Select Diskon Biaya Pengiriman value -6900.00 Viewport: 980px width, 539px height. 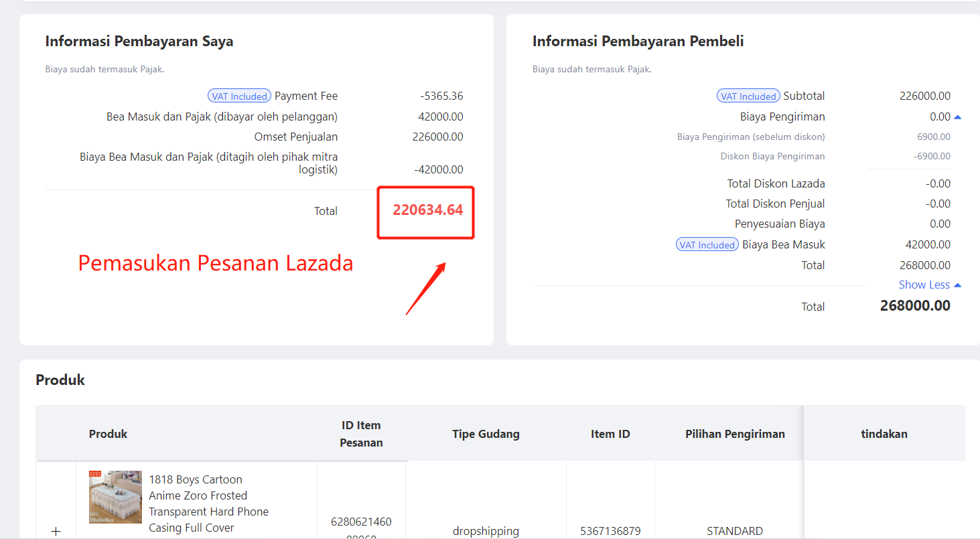[932, 156]
